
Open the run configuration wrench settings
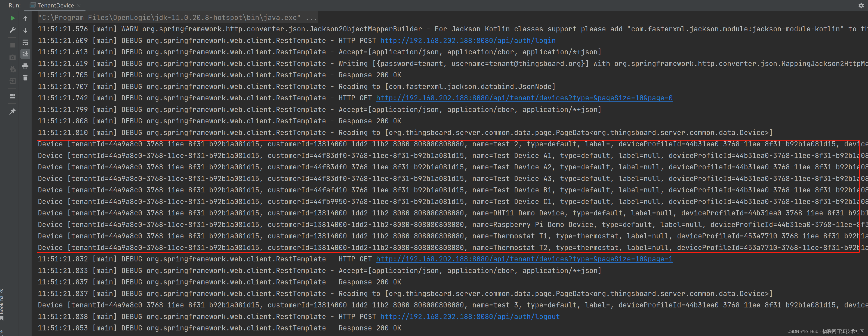(x=13, y=30)
